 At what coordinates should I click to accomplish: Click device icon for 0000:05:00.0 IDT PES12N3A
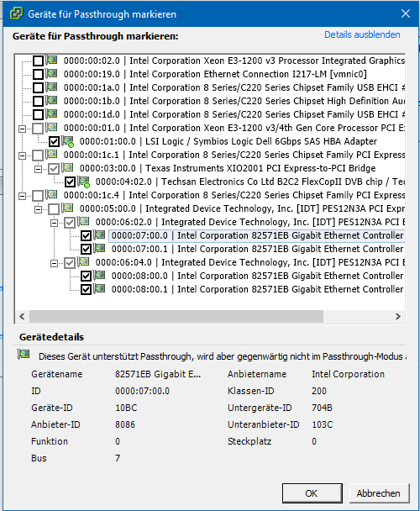pyautogui.click(x=67, y=208)
